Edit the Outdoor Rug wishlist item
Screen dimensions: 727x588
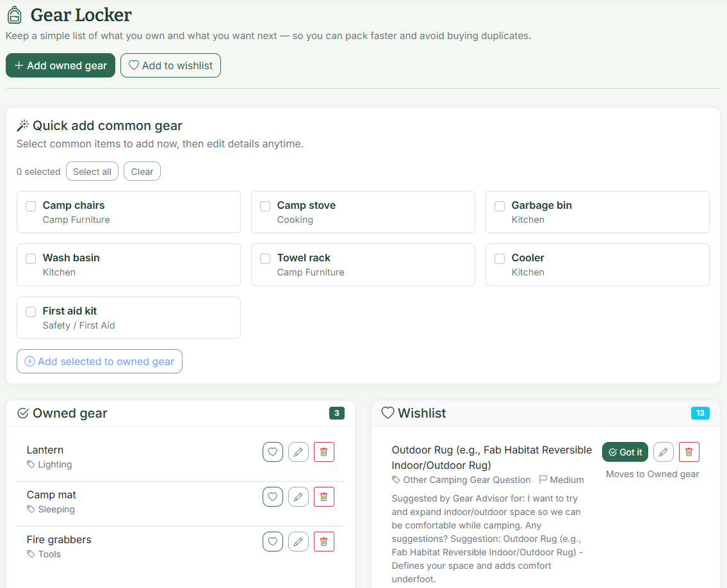[x=663, y=452]
